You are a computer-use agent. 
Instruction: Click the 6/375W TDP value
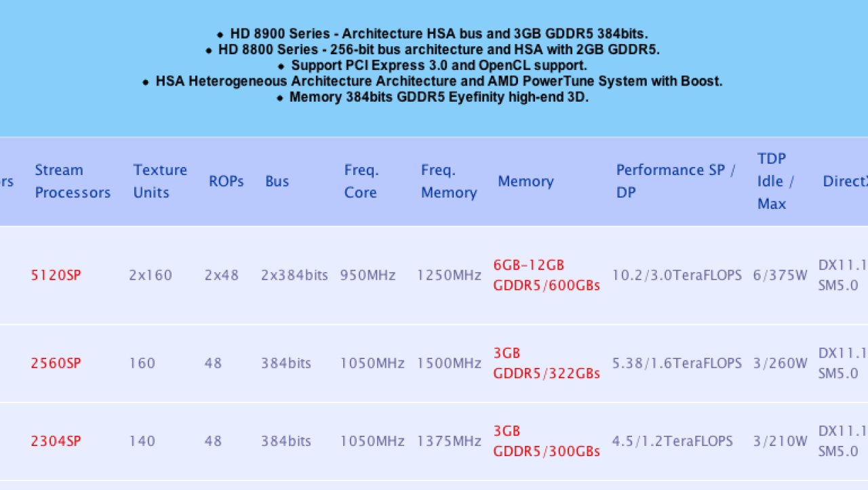[781, 275]
